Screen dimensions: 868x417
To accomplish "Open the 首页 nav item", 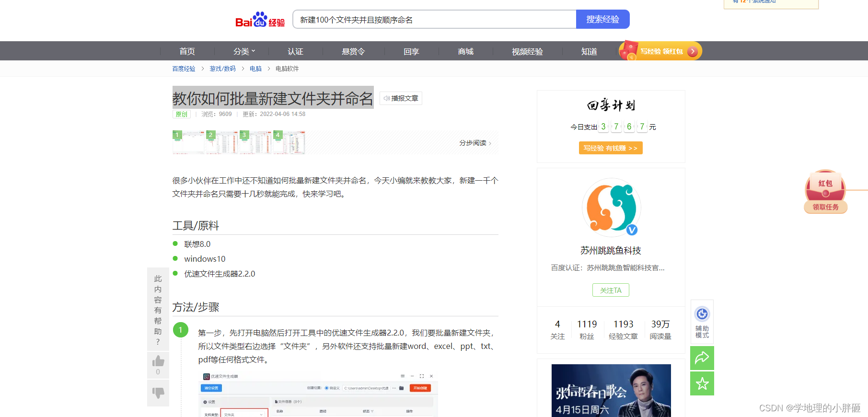I will pyautogui.click(x=187, y=51).
